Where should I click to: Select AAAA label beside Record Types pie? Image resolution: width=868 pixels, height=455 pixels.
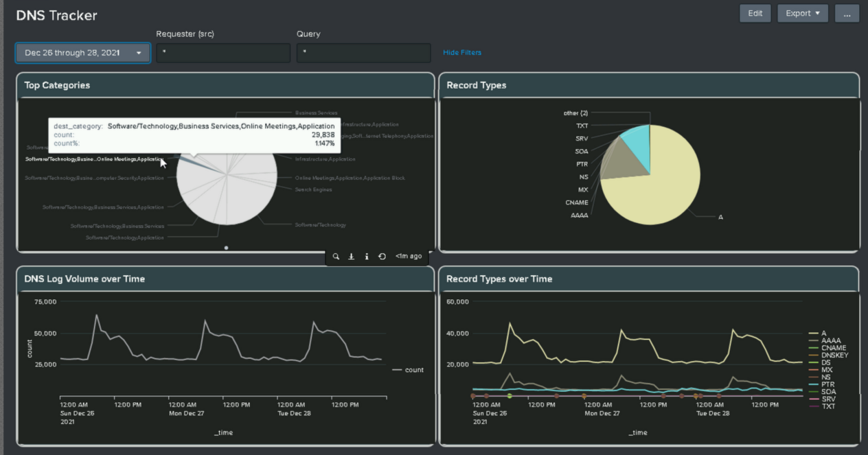coord(580,215)
